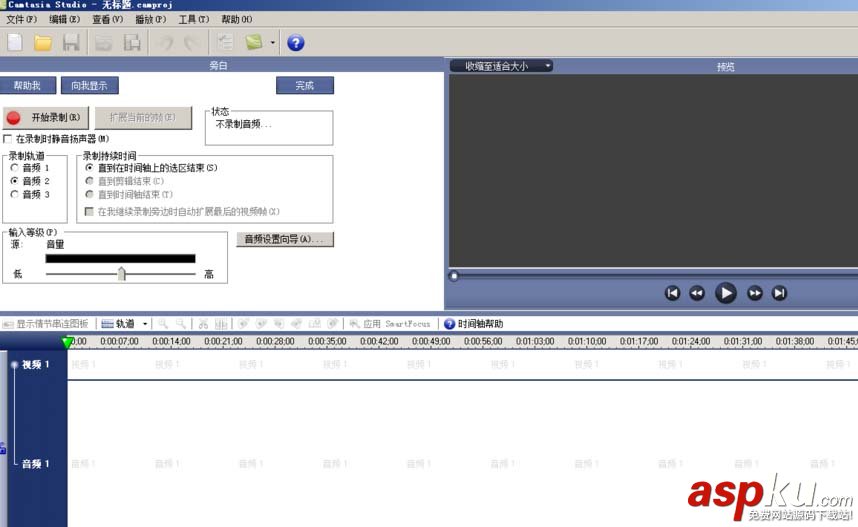Undo the last action in main toolbar
This screenshot has width=858, height=527.
166,42
